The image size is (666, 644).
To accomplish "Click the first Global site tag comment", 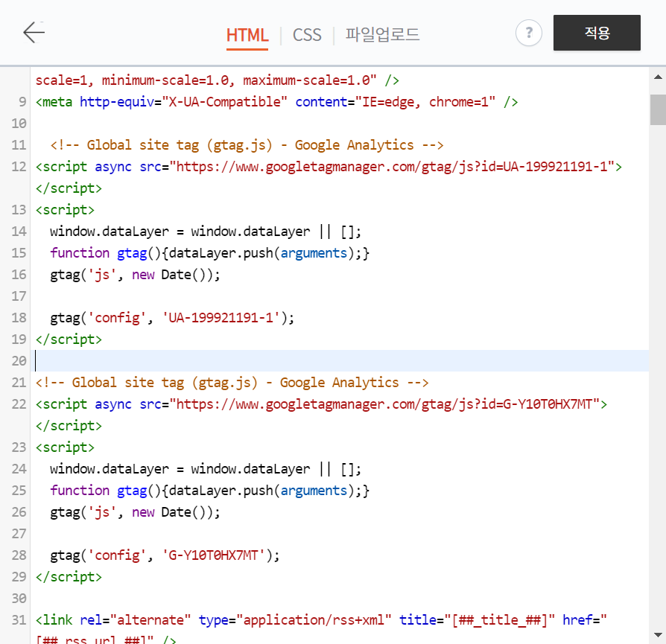I will 247,145.
